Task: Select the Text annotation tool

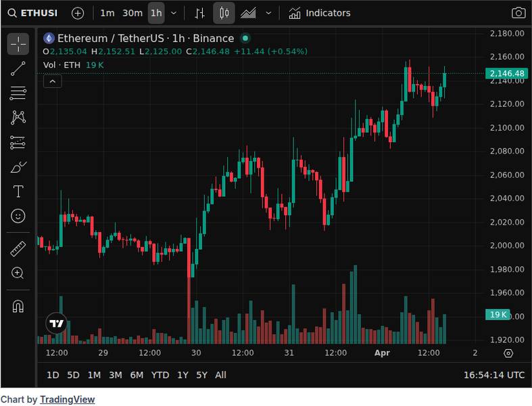Action: tap(18, 191)
